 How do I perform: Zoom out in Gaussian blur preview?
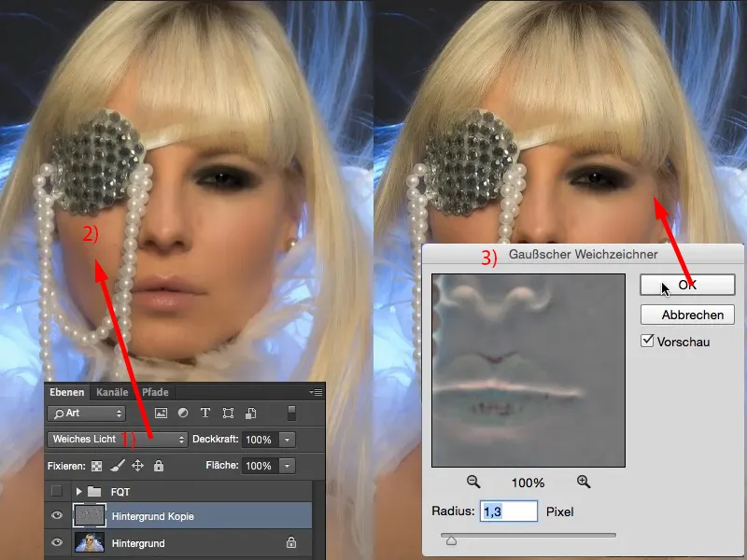pyautogui.click(x=473, y=482)
